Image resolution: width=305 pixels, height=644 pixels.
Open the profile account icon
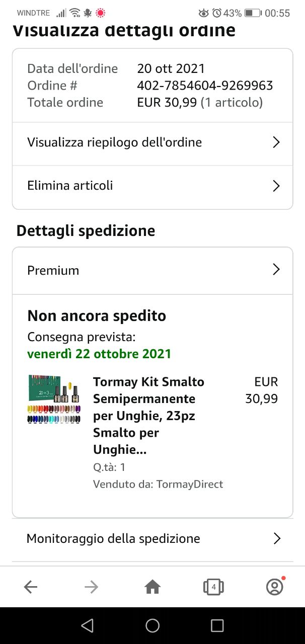[x=275, y=587]
